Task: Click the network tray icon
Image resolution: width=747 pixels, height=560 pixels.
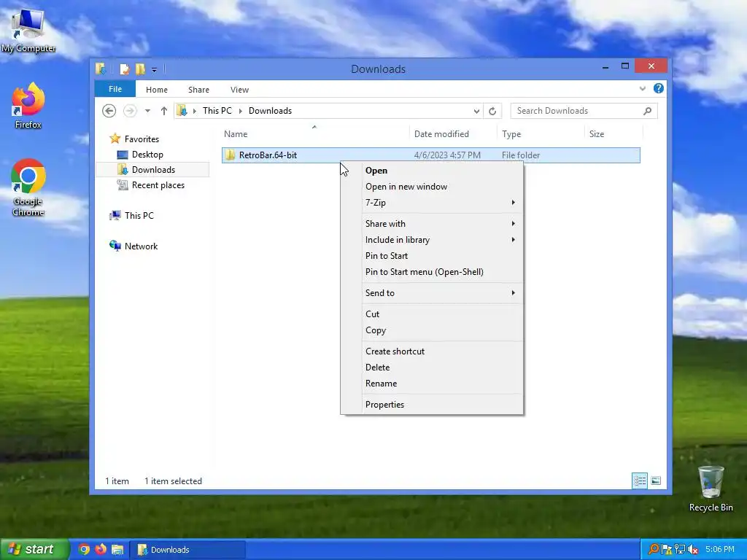Action: pos(680,549)
